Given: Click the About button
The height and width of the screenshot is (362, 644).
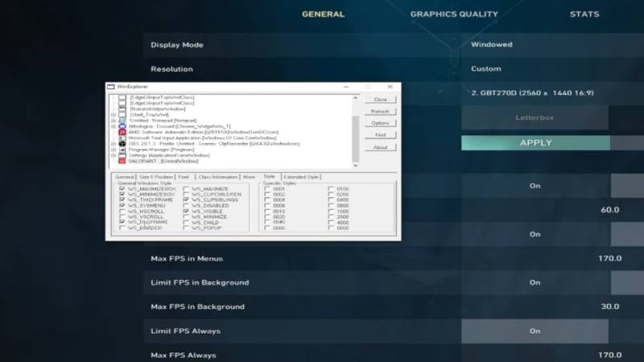Looking at the screenshot, I should pos(380,147).
